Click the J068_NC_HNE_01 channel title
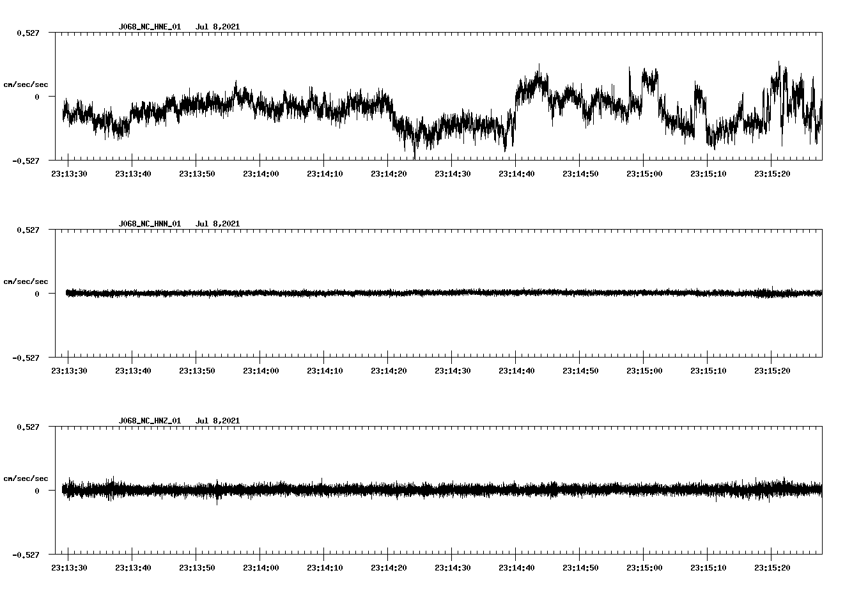Screen dimensions: 868x591 coord(150,27)
